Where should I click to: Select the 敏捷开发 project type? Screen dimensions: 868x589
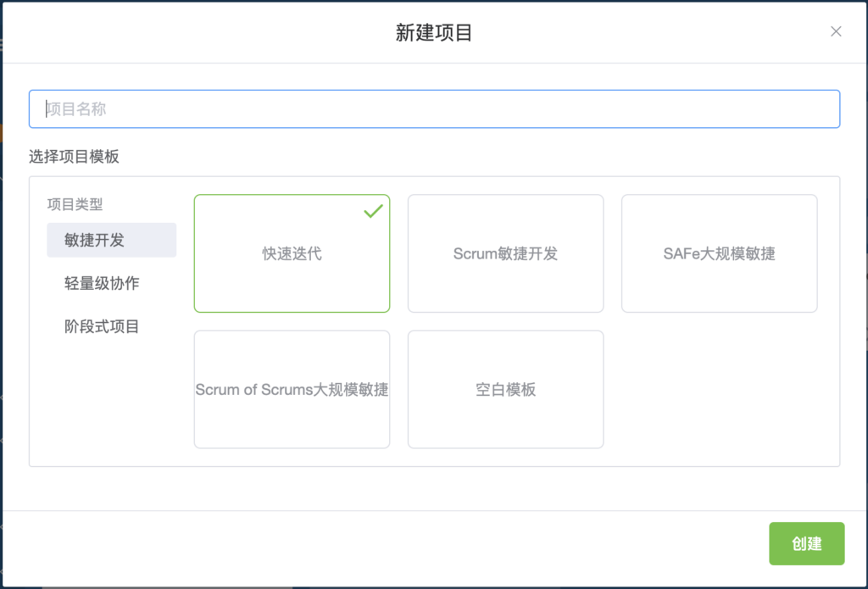pyautogui.click(x=111, y=240)
